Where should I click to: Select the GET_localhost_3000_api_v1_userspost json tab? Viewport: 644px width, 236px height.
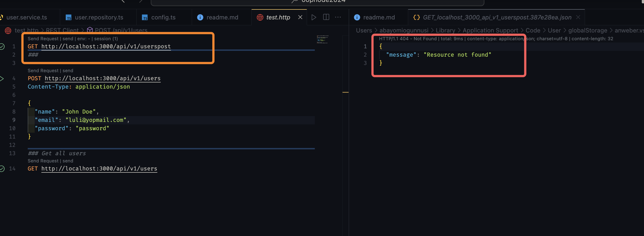(x=497, y=17)
